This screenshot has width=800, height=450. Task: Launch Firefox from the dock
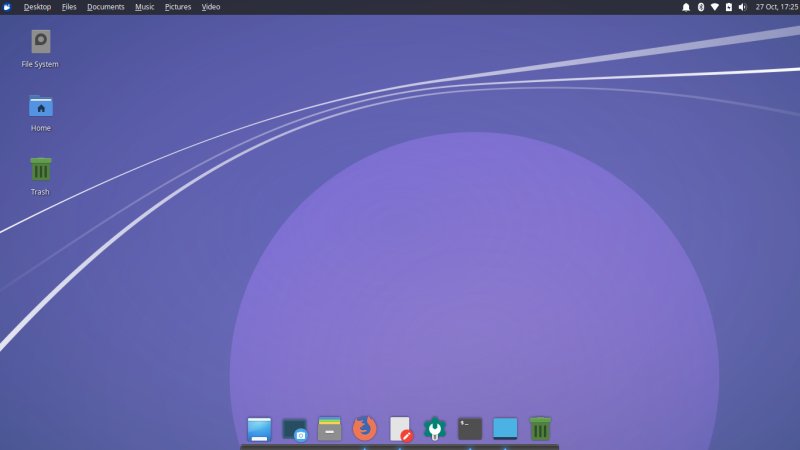point(364,429)
